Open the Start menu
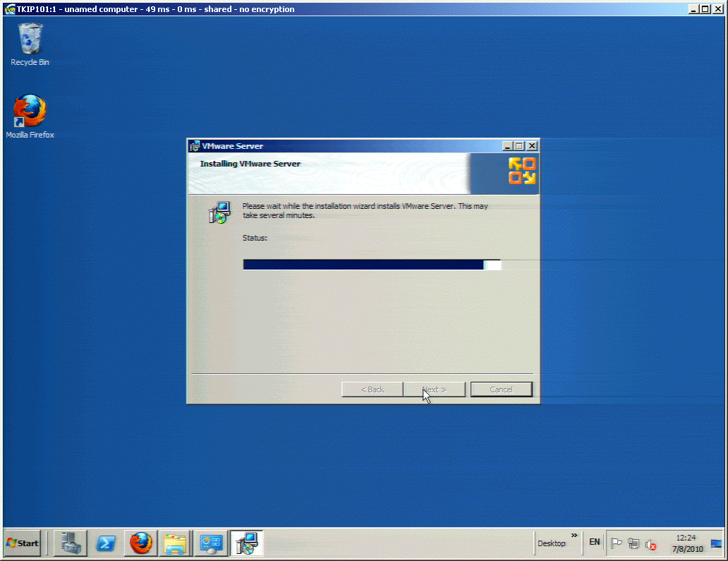The height and width of the screenshot is (561, 728). click(23, 543)
